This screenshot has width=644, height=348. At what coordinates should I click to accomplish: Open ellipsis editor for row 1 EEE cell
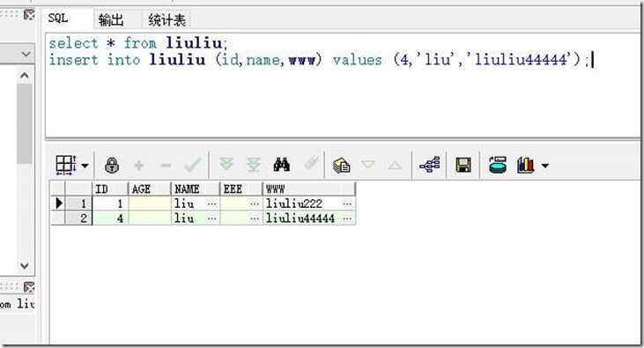255,204
